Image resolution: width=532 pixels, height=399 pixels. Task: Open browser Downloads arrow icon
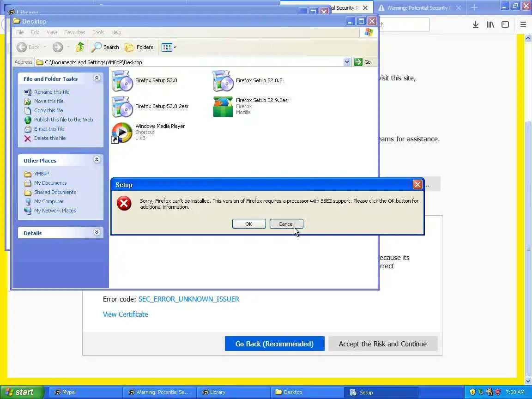point(476,24)
